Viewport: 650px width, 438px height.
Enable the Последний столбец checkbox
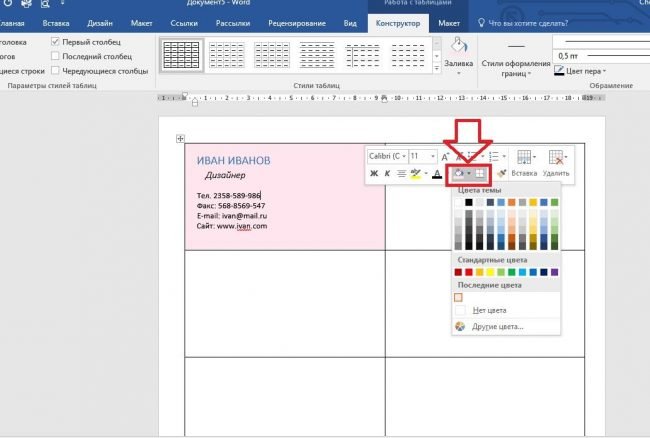click(x=56, y=57)
